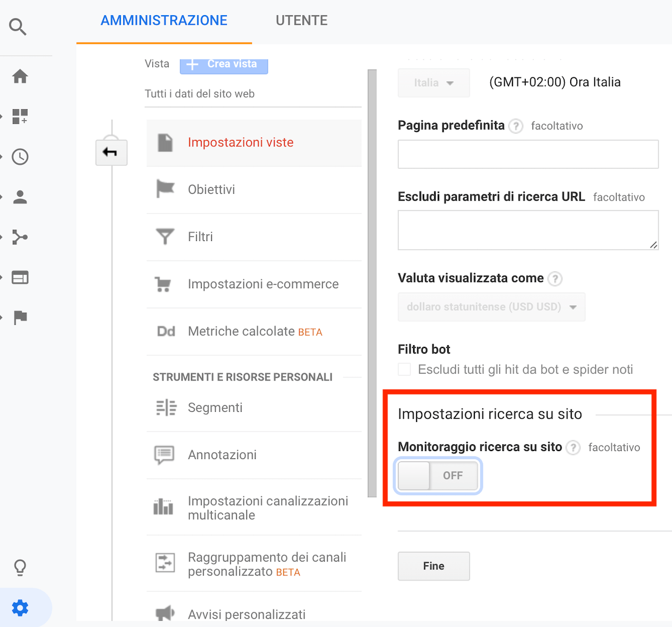The width and height of the screenshot is (672, 627).
Task: Click the Fine button
Action: point(433,566)
